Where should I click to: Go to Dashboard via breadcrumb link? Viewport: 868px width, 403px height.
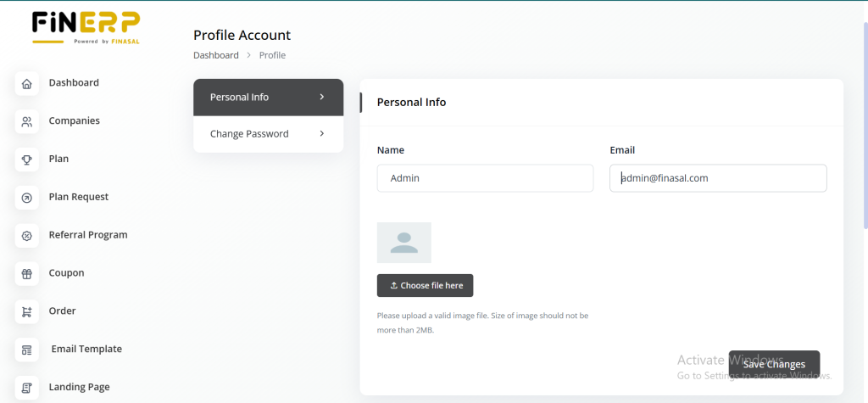[216, 55]
